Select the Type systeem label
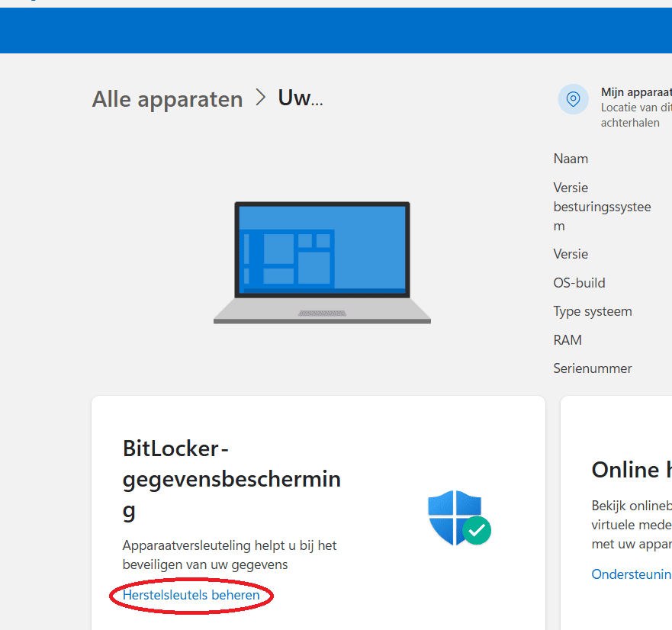 coord(593,310)
